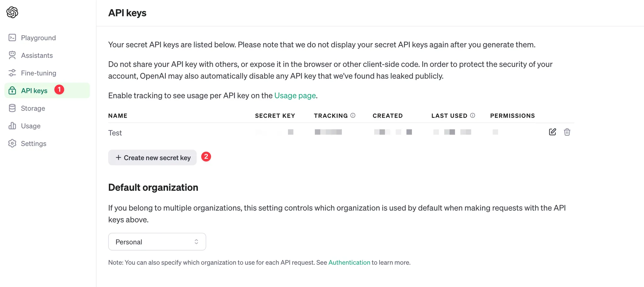Click the OpenAI logo icon
The width and height of the screenshot is (644, 287).
coord(12,12)
